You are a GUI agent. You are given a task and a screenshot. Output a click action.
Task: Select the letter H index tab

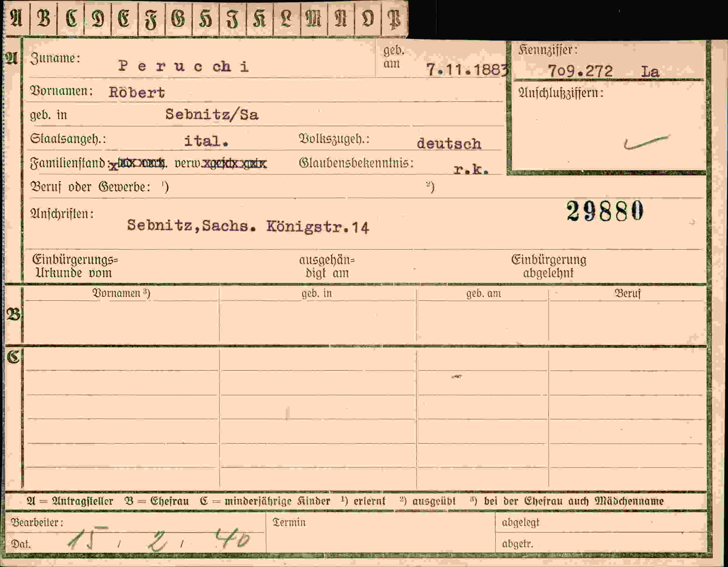coord(205,19)
